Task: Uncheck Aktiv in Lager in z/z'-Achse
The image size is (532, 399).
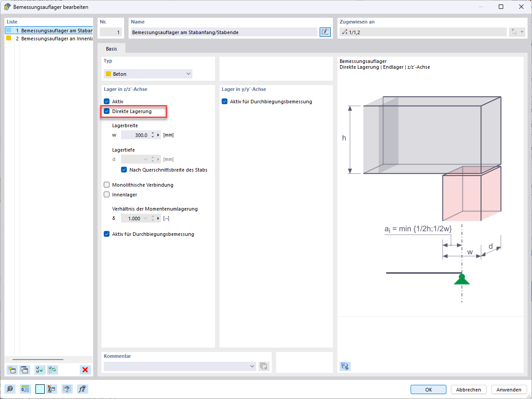Action: pyautogui.click(x=106, y=102)
